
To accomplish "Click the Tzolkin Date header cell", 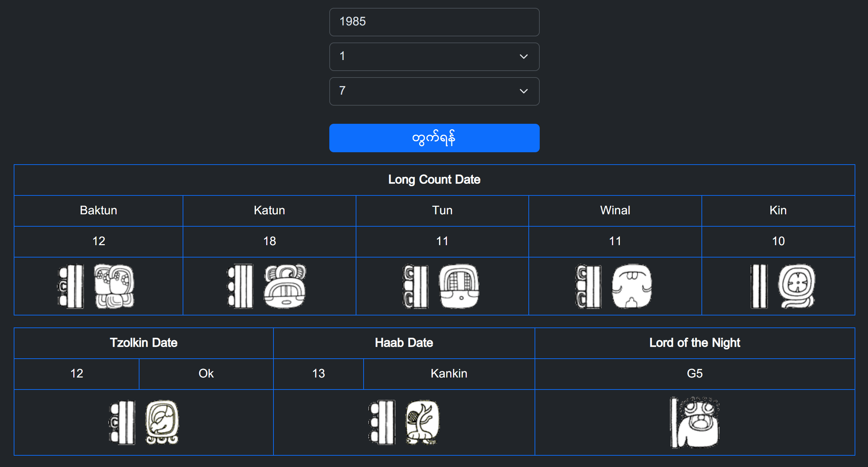I will click(x=143, y=343).
